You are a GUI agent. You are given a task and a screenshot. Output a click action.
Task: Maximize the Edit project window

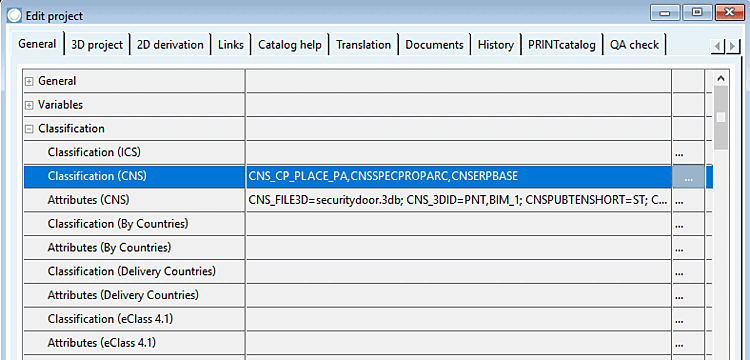coord(697,13)
